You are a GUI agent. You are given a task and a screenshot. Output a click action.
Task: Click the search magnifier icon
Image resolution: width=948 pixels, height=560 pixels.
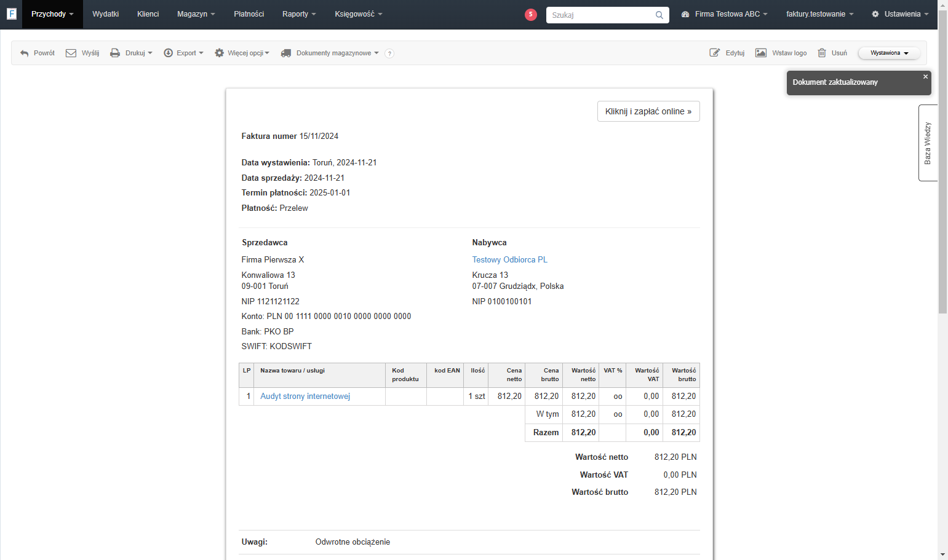coord(659,15)
